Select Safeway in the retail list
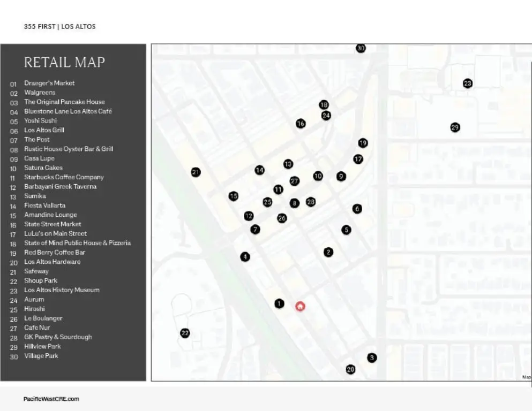The image size is (532, 411). click(36, 271)
